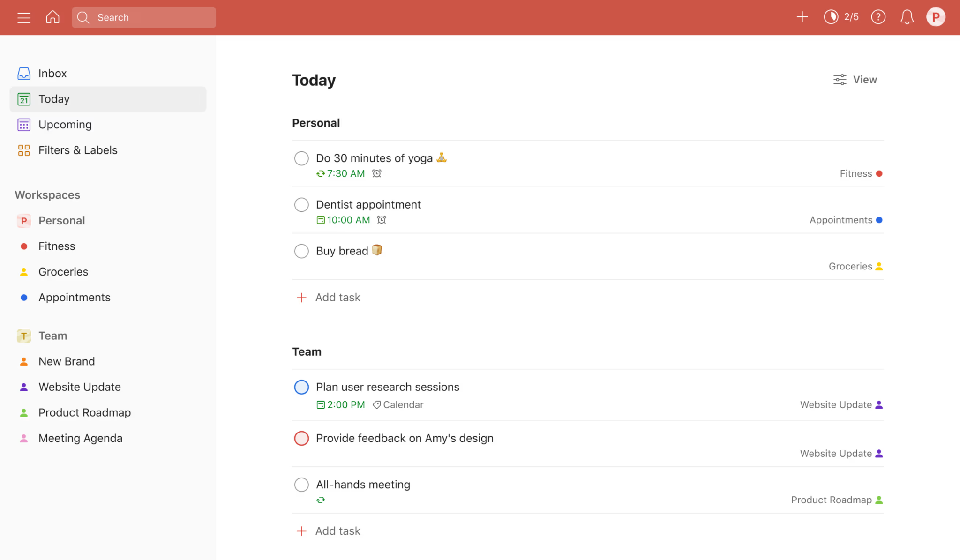Click the Notifications bell icon
The height and width of the screenshot is (560, 960).
click(907, 17)
